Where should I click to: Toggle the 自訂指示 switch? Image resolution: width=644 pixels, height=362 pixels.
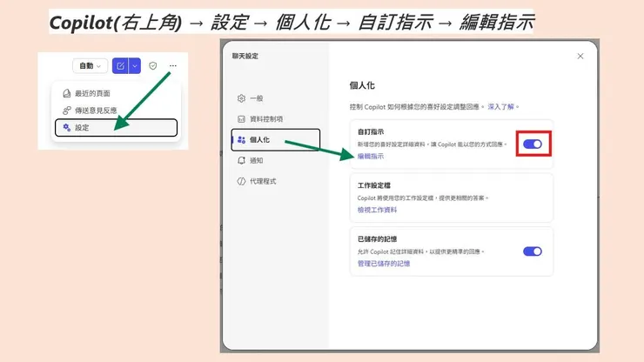[533, 144]
